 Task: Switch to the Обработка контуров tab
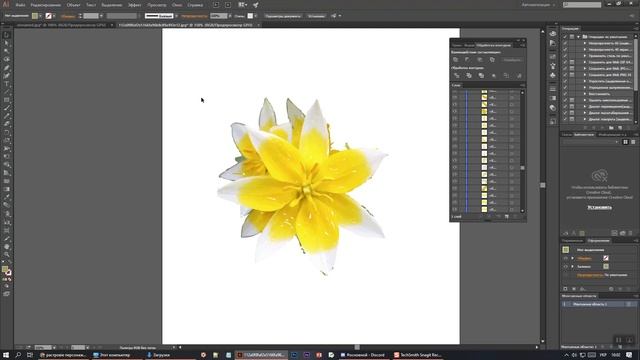(x=493, y=45)
